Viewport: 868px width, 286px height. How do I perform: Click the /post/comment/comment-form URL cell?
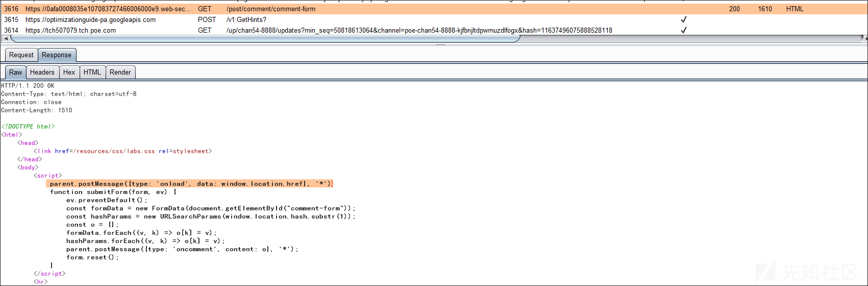[x=271, y=9]
